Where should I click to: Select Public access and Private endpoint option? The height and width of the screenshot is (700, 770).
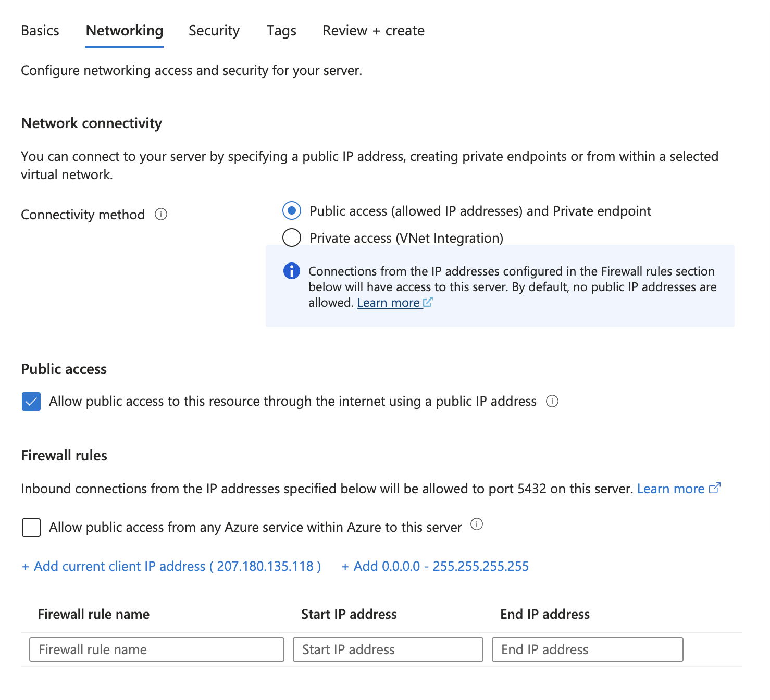coord(292,211)
